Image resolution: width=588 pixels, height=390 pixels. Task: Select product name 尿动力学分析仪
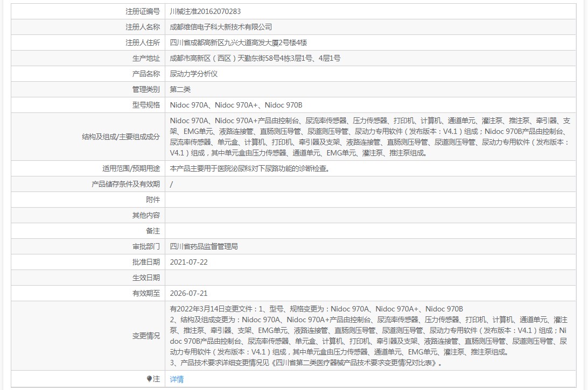click(193, 74)
